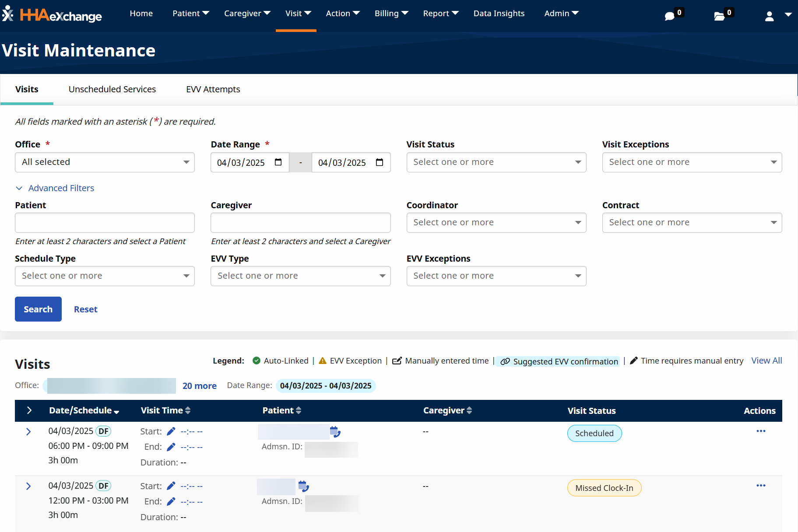This screenshot has width=798, height=532.
Task: Open the documents folder icon in the header
Action: [719, 16]
